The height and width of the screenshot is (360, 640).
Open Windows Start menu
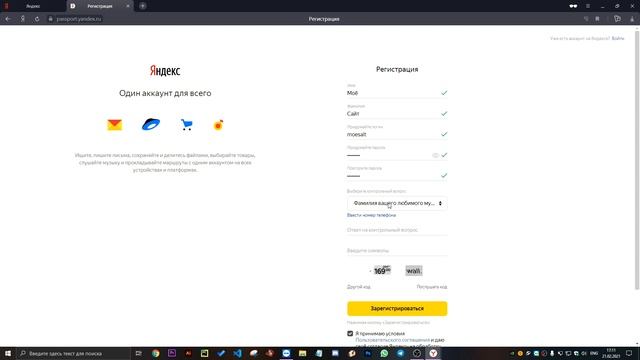[x=8, y=353]
